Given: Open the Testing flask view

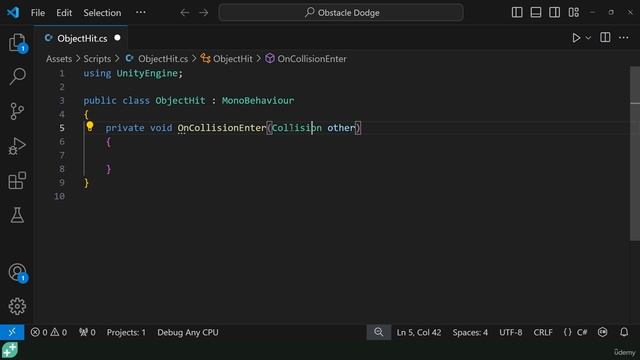Looking at the screenshot, I should coord(17,215).
